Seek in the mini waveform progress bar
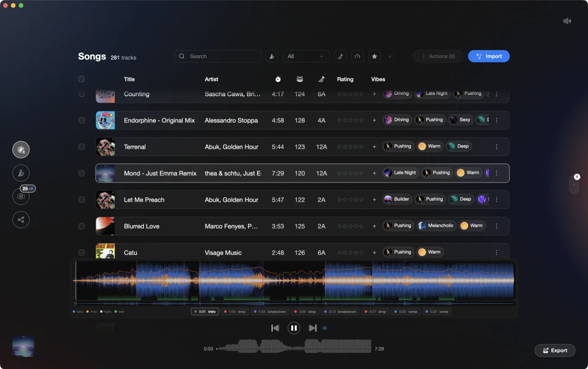The height and width of the screenshot is (369, 588). pyautogui.click(x=294, y=346)
